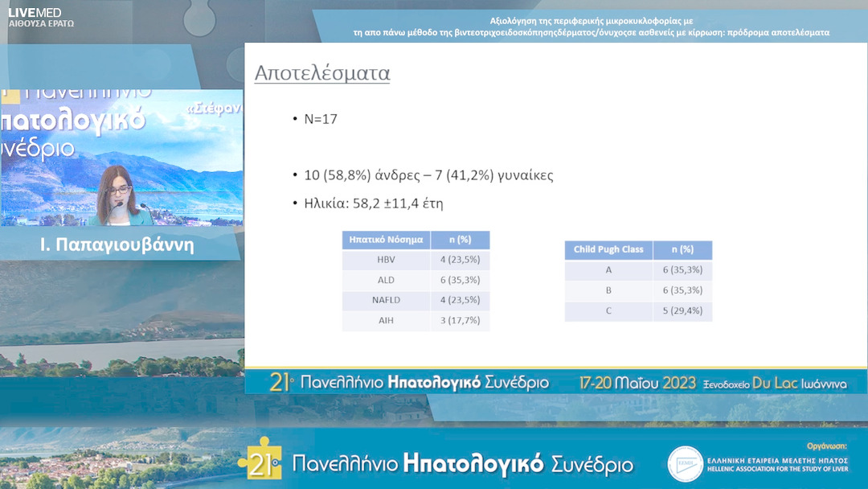
Task: Click the 6 (35,3%) value beside ALD
Action: coord(460,280)
